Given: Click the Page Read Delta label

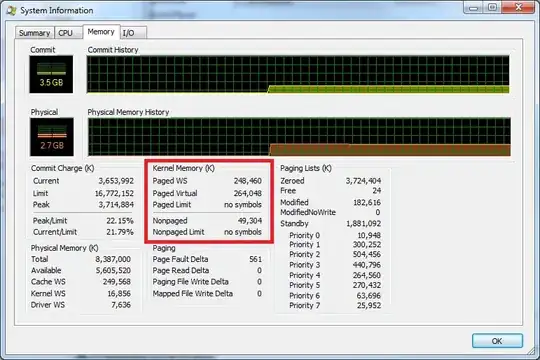Looking at the screenshot, I should pos(181,270).
